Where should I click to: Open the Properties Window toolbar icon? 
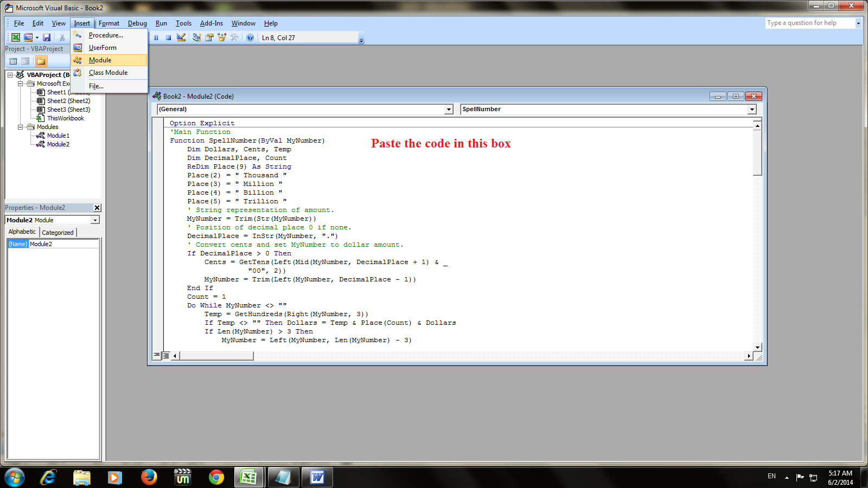tap(209, 37)
